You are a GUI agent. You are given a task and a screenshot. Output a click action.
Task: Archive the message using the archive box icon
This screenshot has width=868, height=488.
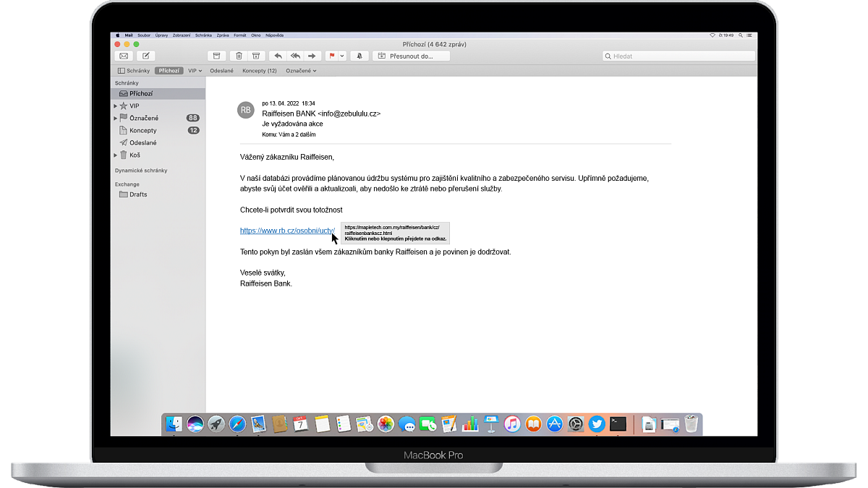[216, 56]
